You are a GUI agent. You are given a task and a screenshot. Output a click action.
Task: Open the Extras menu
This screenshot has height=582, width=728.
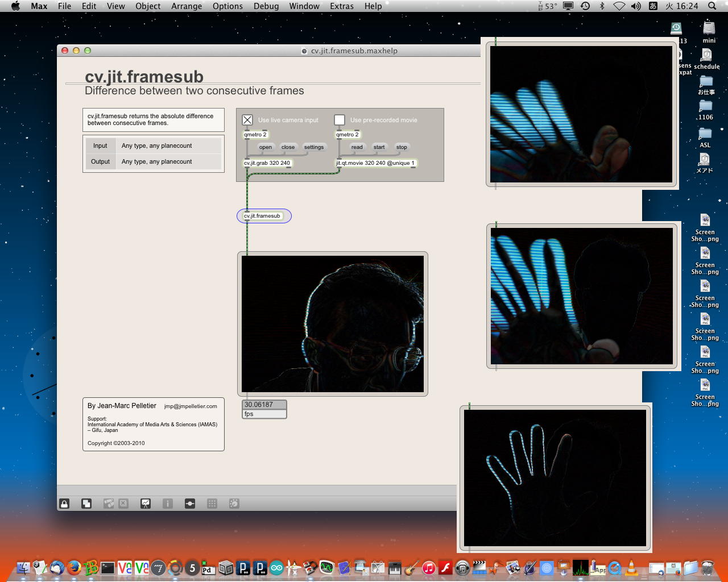tap(341, 6)
